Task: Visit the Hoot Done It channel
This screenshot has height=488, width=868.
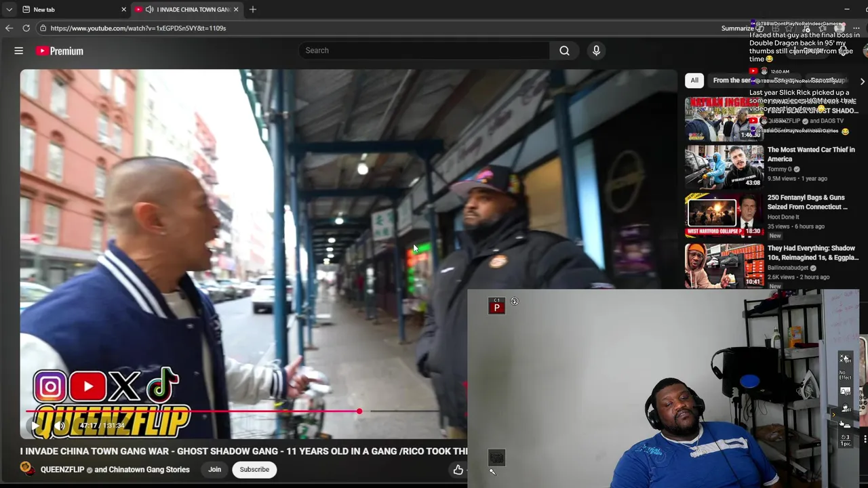Action: pyautogui.click(x=783, y=217)
